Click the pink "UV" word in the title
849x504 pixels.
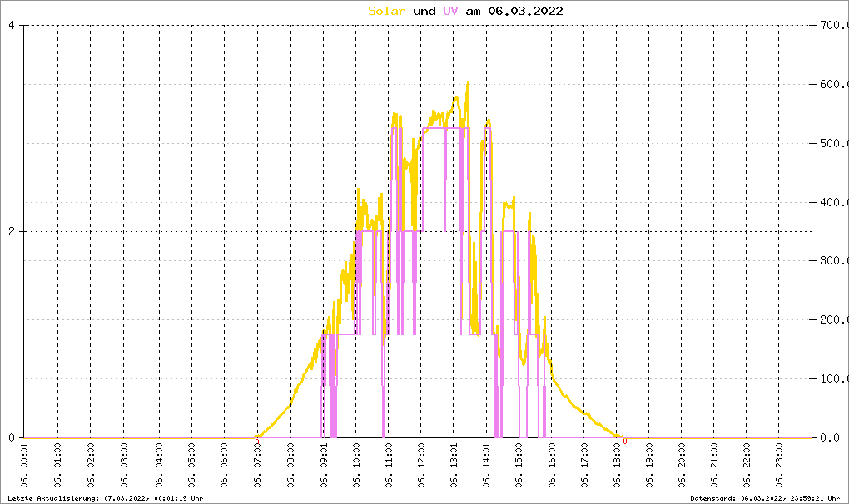pos(450,11)
